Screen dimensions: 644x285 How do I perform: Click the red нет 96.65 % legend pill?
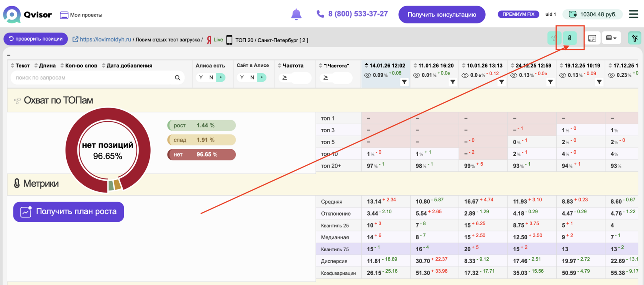201,155
